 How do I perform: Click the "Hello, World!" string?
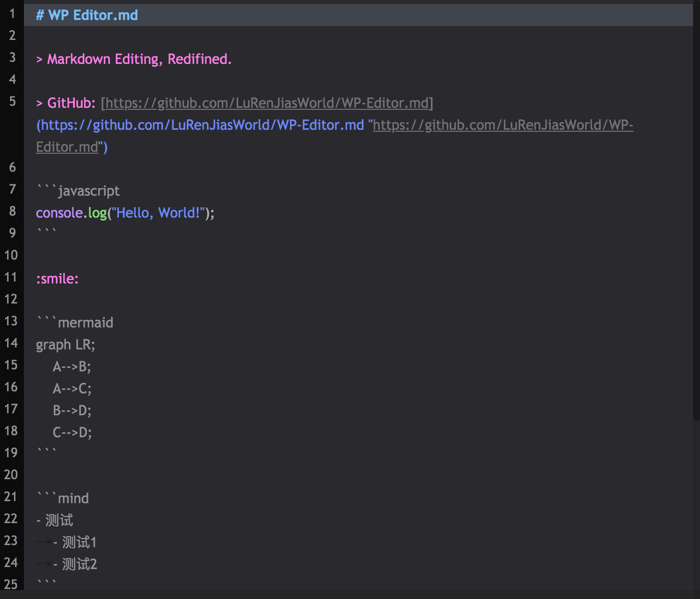coord(158,213)
